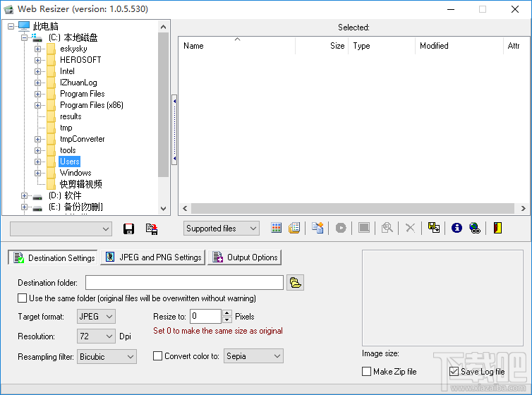
Task: Select the results folder in tree
Action: pyautogui.click(x=71, y=116)
